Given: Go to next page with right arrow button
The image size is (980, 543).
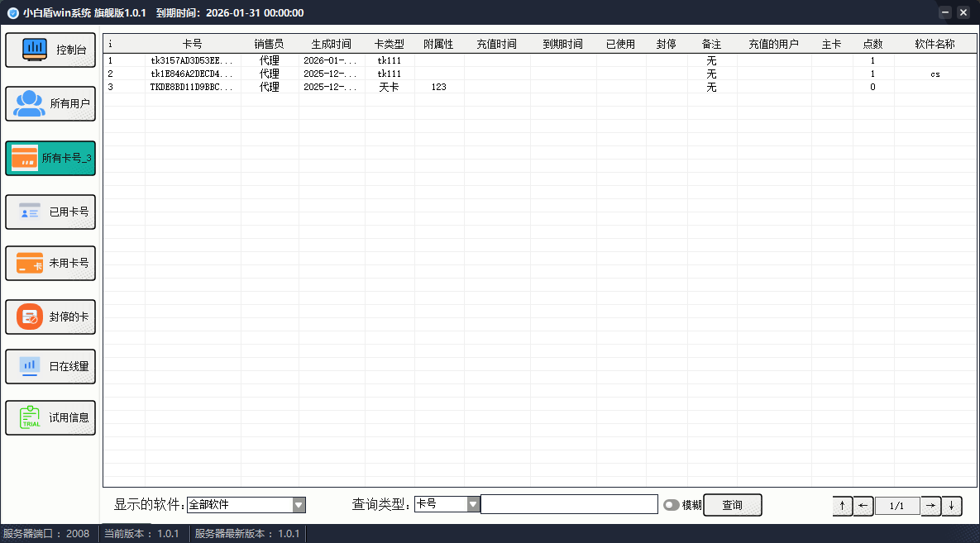Looking at the screenshot, I should click(x=931, y=505).
